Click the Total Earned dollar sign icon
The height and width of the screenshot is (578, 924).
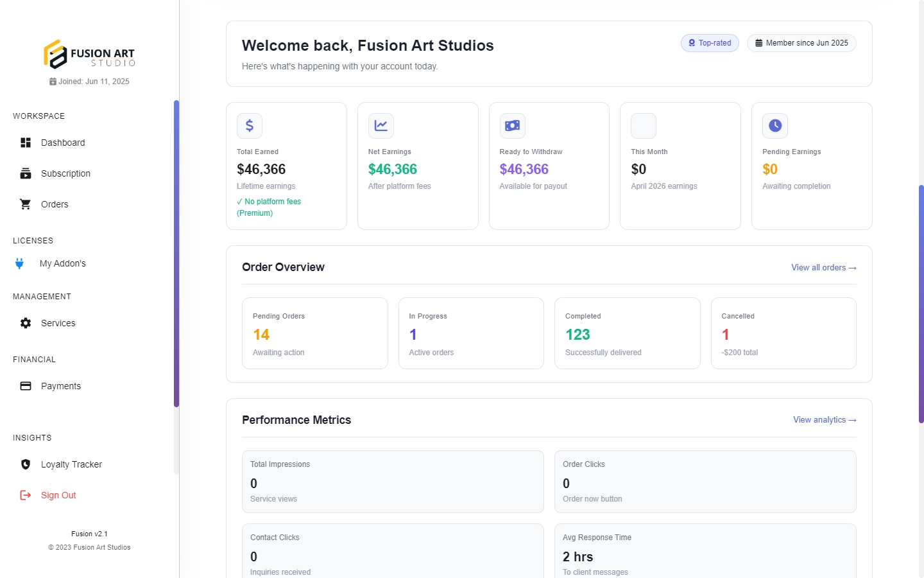point(250,126)
